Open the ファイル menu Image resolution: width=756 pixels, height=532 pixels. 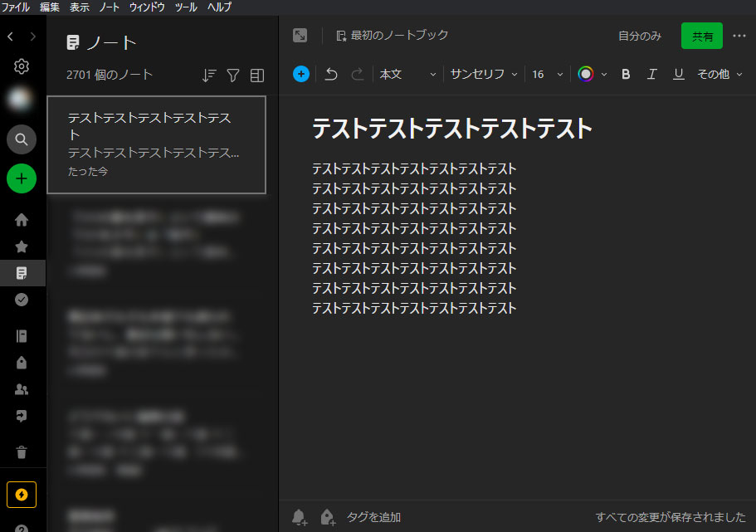tap(15, 7)
